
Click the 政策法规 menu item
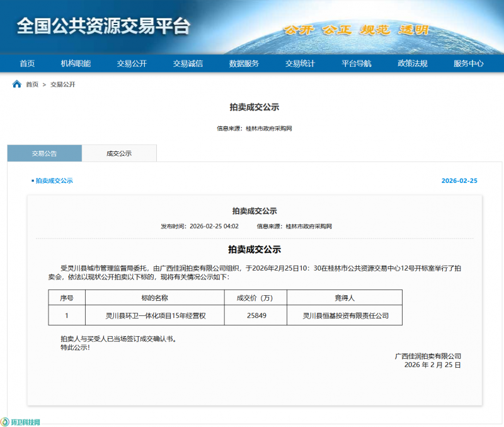pos(413,64)
